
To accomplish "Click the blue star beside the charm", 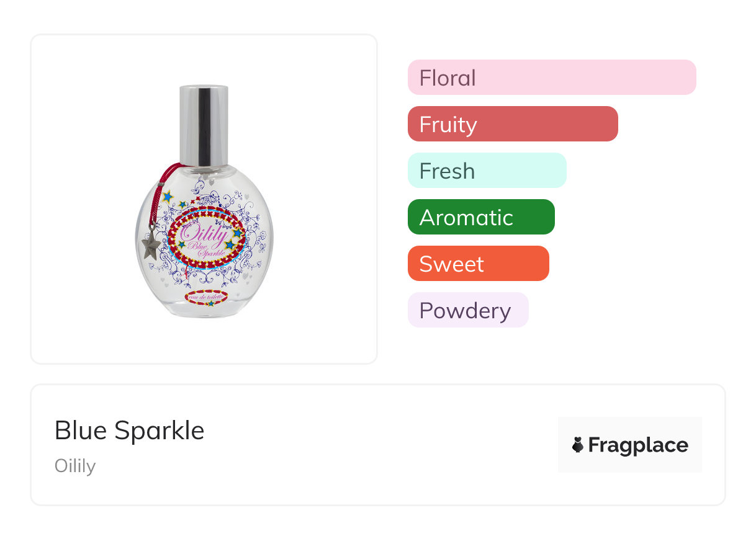I will click(168, 196).
